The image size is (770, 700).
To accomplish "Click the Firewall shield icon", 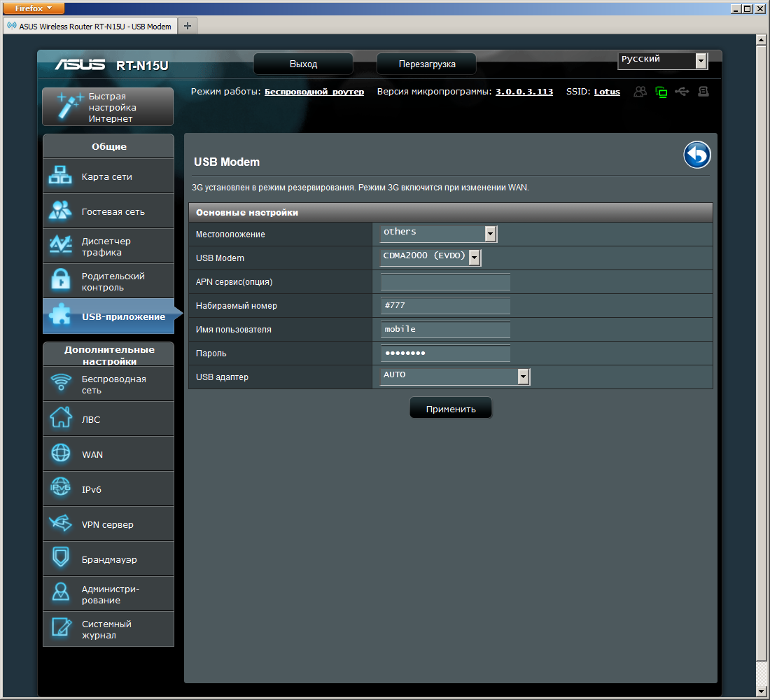I will (x=61, y=557).
